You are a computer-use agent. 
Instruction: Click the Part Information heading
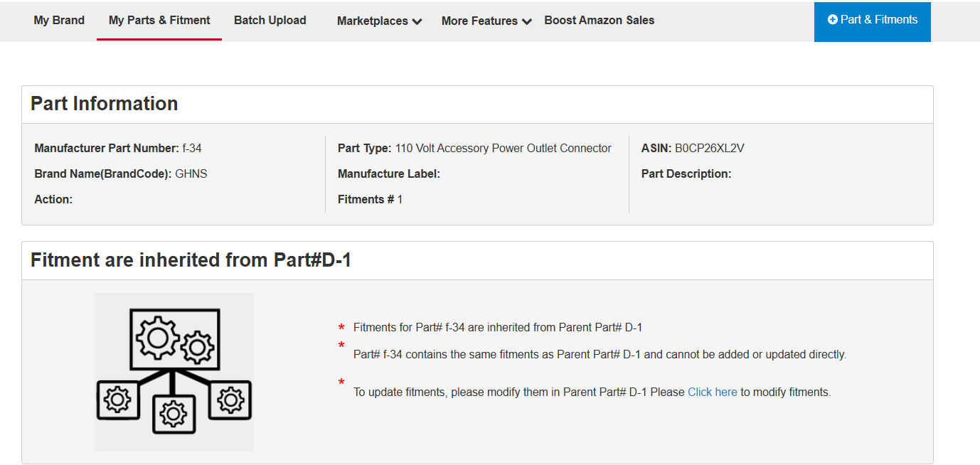coord(105,104)
